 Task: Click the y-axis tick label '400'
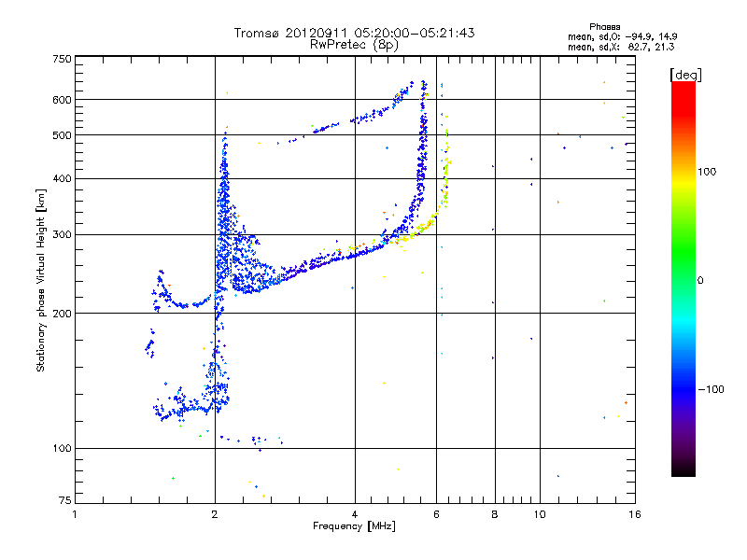tap(63, 179)
